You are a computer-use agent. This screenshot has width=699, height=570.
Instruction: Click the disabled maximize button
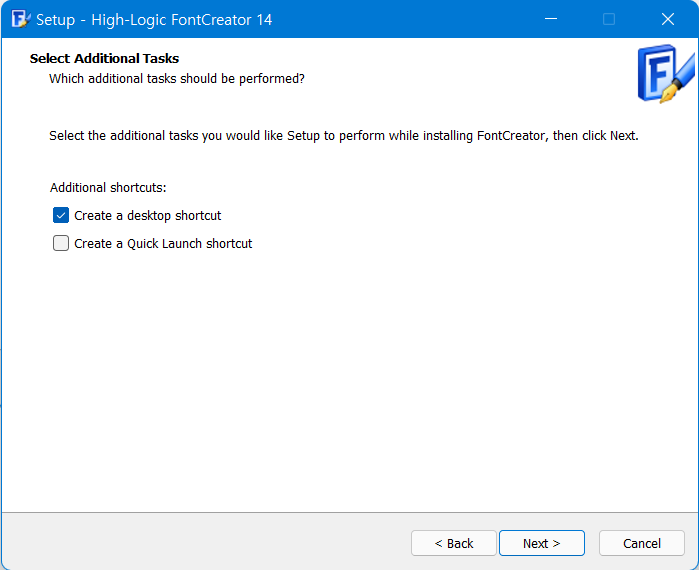coord(609,19)
